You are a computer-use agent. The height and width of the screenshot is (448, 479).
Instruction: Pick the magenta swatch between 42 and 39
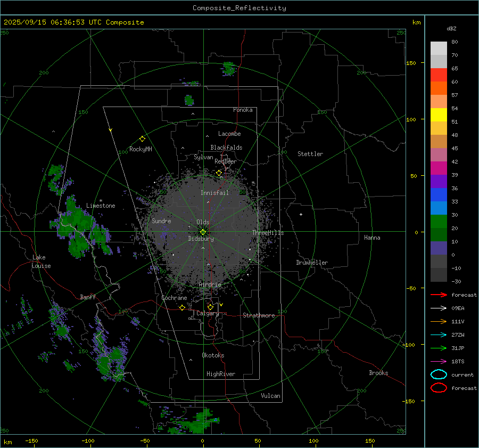point(439,168)
